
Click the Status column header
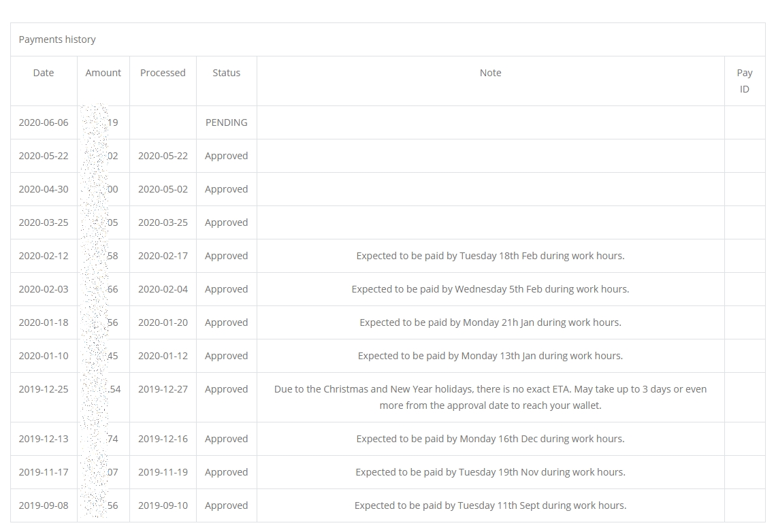(x=226, y=73)
